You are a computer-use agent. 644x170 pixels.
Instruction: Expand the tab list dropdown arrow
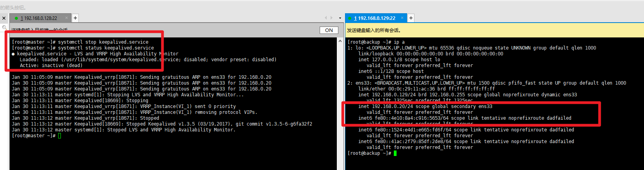coord(340,18)
